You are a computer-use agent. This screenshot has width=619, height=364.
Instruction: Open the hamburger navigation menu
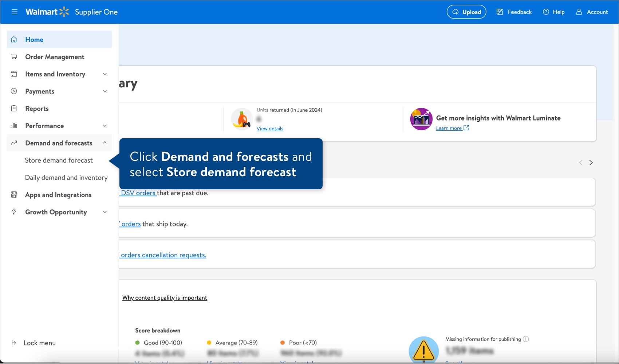[14, 12]
